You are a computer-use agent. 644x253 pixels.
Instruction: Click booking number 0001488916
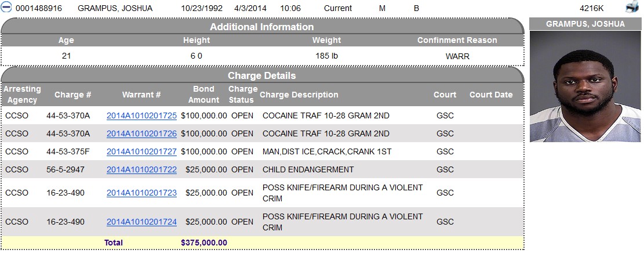click(x=39, y=8)
